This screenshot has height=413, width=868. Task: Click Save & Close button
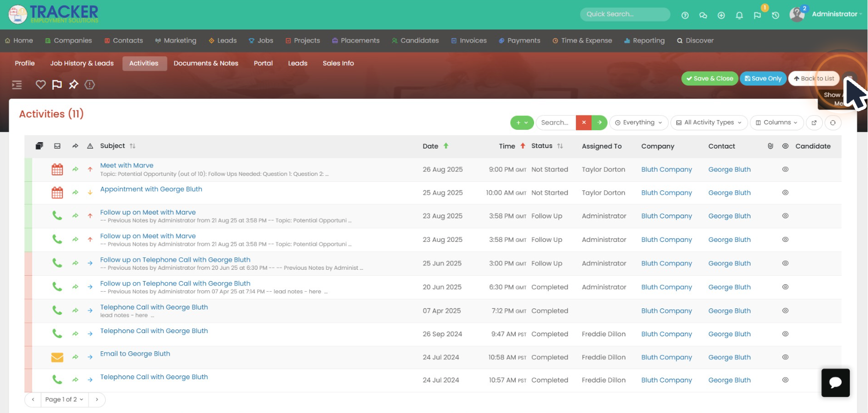point(710,79)
